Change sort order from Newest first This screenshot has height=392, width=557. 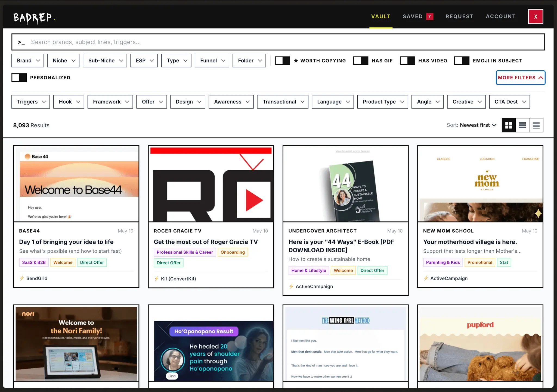pos(478,125)
